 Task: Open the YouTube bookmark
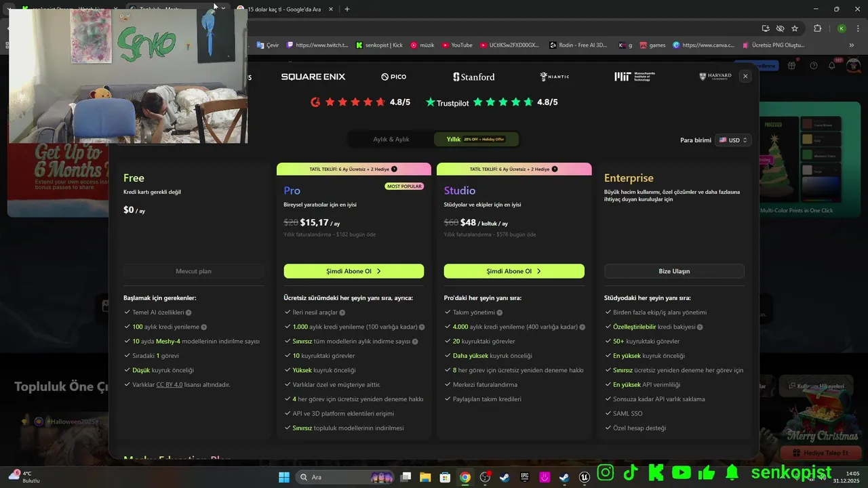point(457,45)
